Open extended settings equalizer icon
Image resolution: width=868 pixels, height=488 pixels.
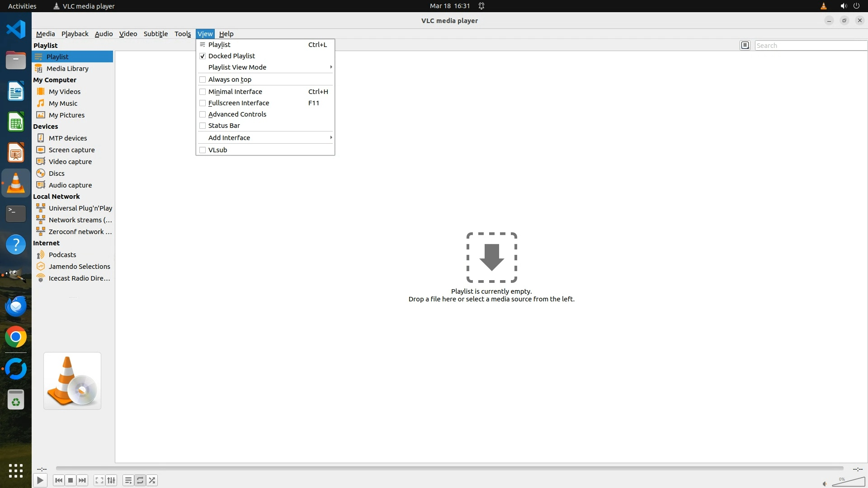[111, 480]
